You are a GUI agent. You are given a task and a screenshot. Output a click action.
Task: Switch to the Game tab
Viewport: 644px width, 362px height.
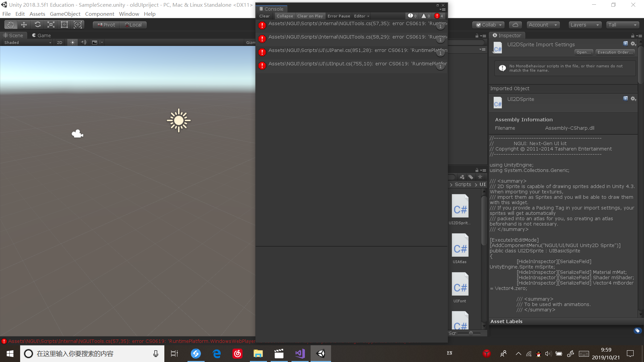click(x=41, y=35)
